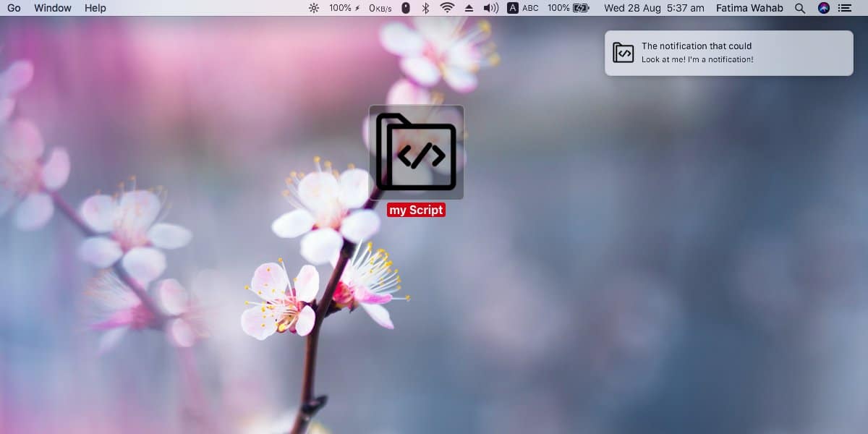
Task: Open the Help menu
Action: [x=95, y=8]
